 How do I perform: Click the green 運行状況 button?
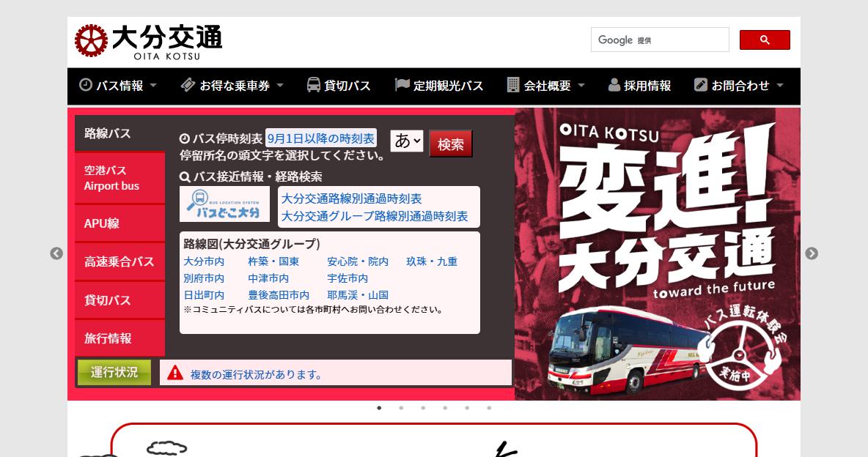point(114,372)
